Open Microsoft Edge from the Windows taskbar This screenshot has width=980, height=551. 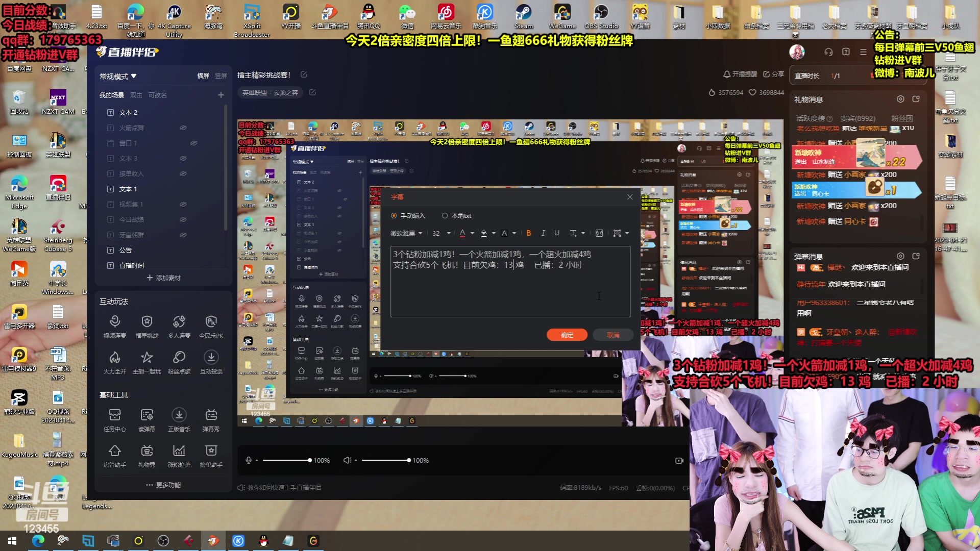38,541
